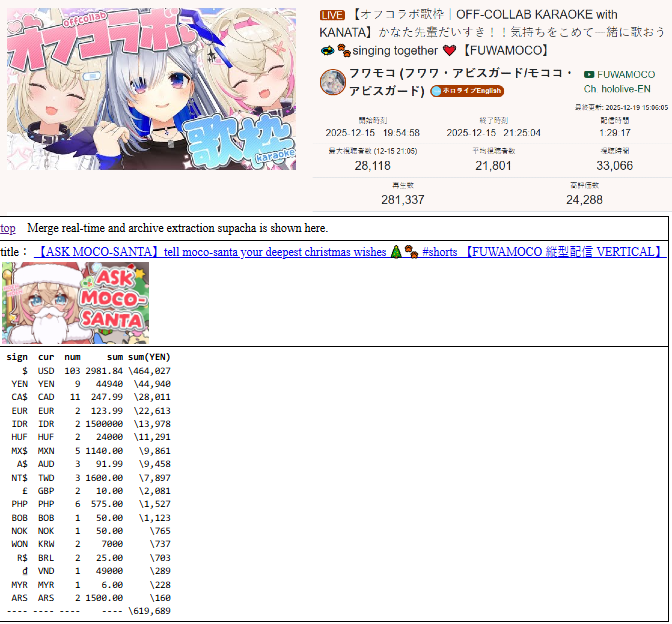Click the peak viewers value 28,118
Screen dimensions: 672x624
click(x=372, y=166)
